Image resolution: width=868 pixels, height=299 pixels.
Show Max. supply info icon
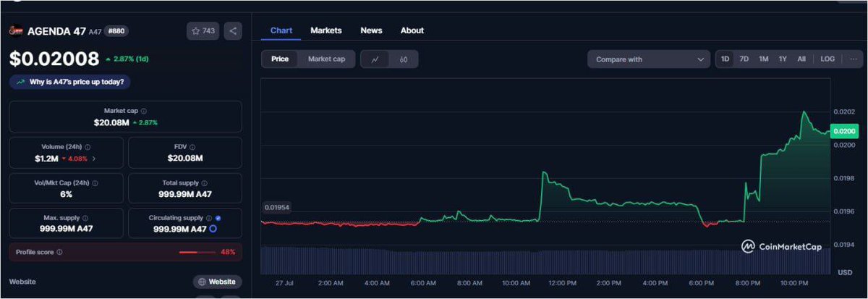point(85,217)
